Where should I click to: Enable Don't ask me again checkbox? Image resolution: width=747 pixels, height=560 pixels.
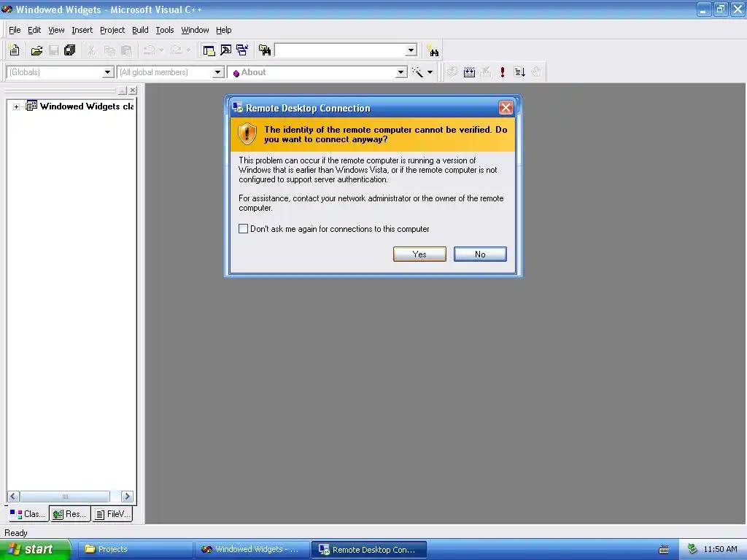[243, 228]
